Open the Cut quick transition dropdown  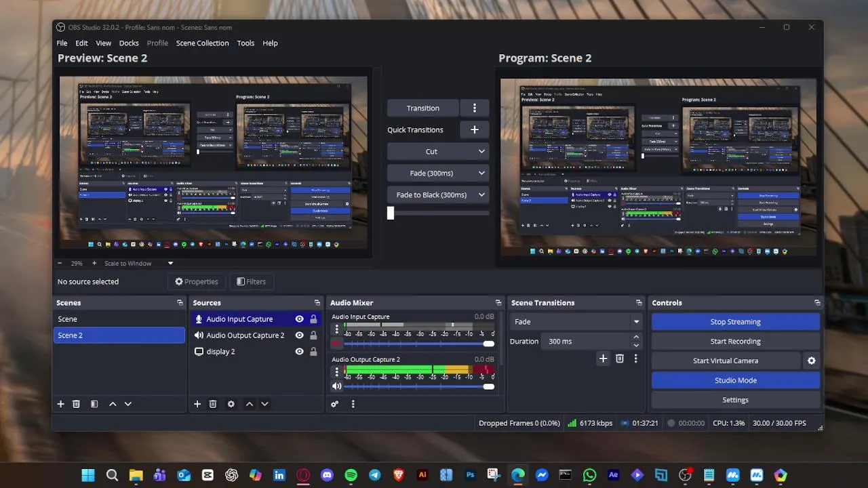(x=437, y=151)
